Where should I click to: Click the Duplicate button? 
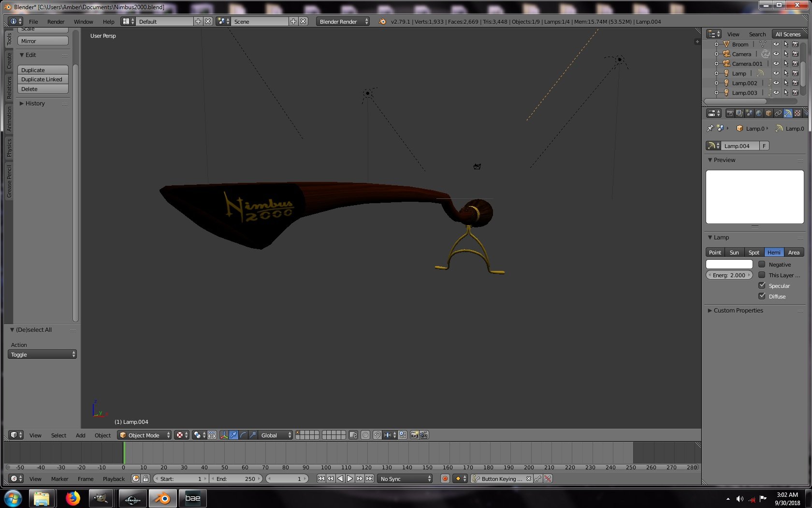43,70
